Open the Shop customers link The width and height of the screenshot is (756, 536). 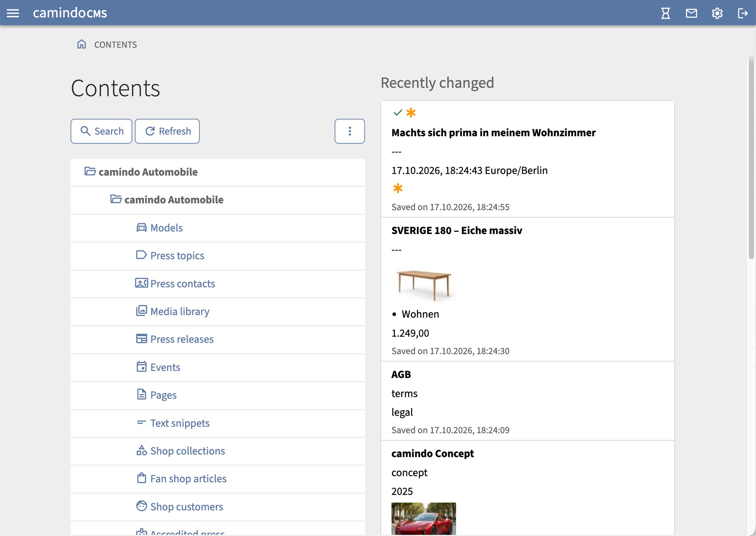click(x=187, y=506)
